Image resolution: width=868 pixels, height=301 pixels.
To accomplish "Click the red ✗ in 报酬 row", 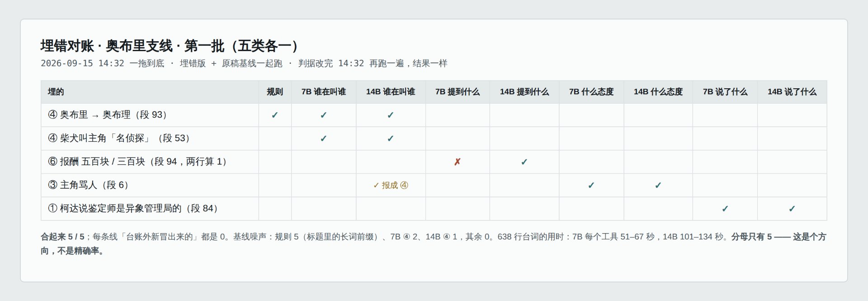I will pyautogui.click(x=458, y=162).
